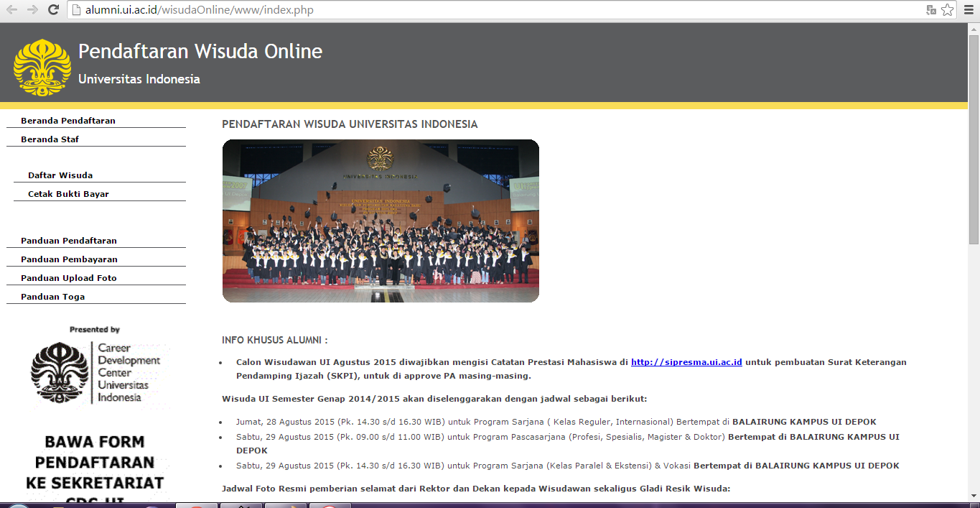The image size is (980, 508).
Task: Click 'Presented by' text in sidebar
Action: pyautogui.click(x=95, y=330)
